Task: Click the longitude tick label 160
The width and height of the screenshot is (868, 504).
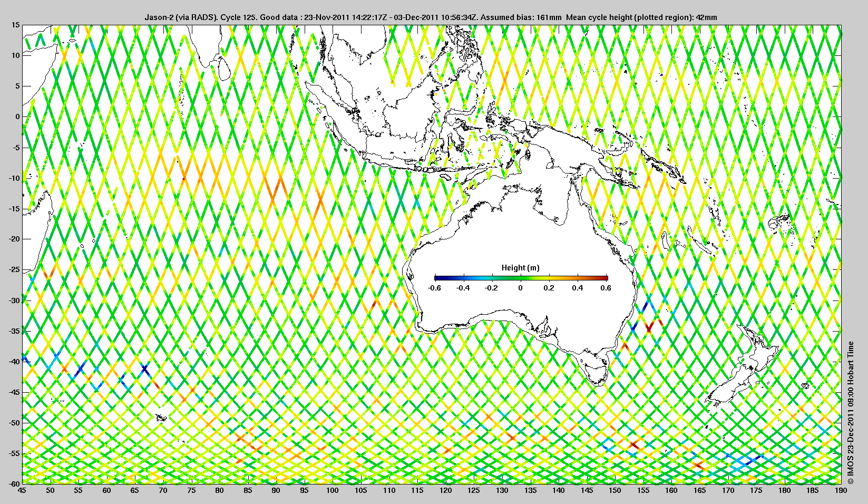Action: (671, 490)
